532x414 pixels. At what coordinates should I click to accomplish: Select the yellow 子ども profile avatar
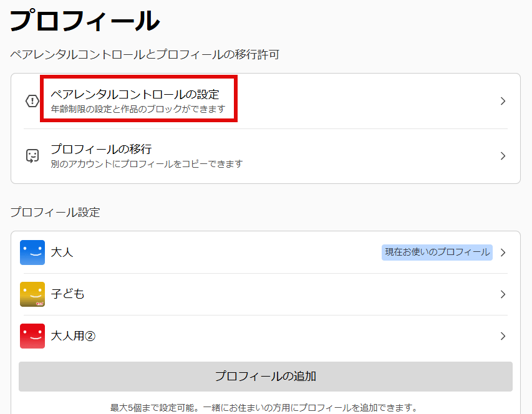(32, 294)
